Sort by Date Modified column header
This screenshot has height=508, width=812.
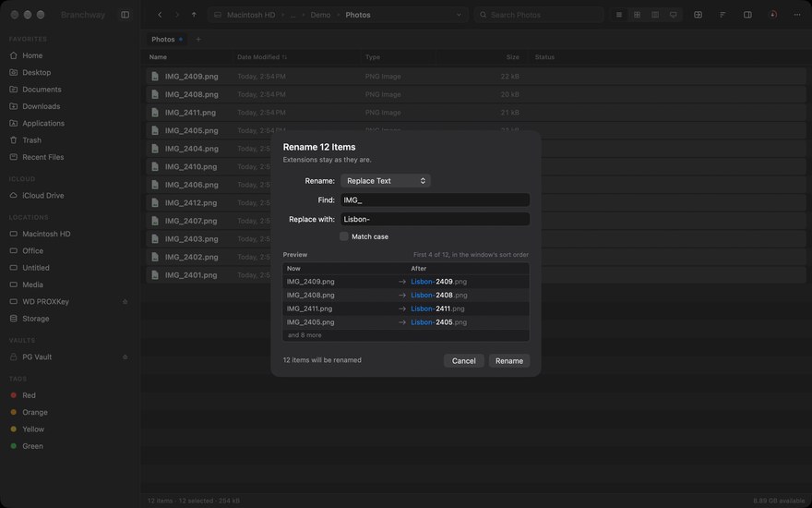pyautogui.click(x=261, y=57)
